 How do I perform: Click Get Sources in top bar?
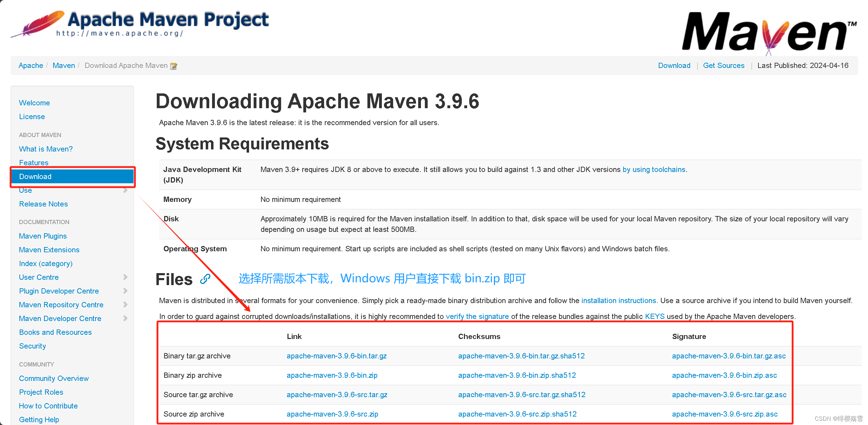click(x=724, y=66)
